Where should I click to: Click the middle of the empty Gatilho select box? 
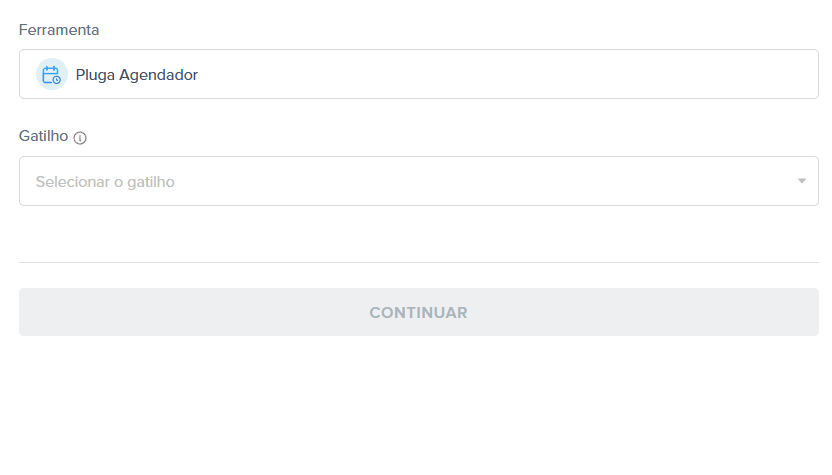[419, 181]
